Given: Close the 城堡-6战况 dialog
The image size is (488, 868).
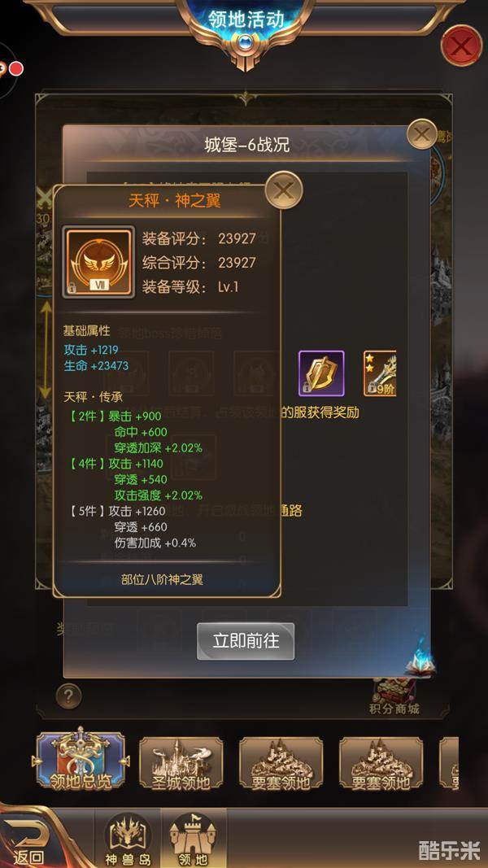Looking at the screenshot, I should pos(421,134).
